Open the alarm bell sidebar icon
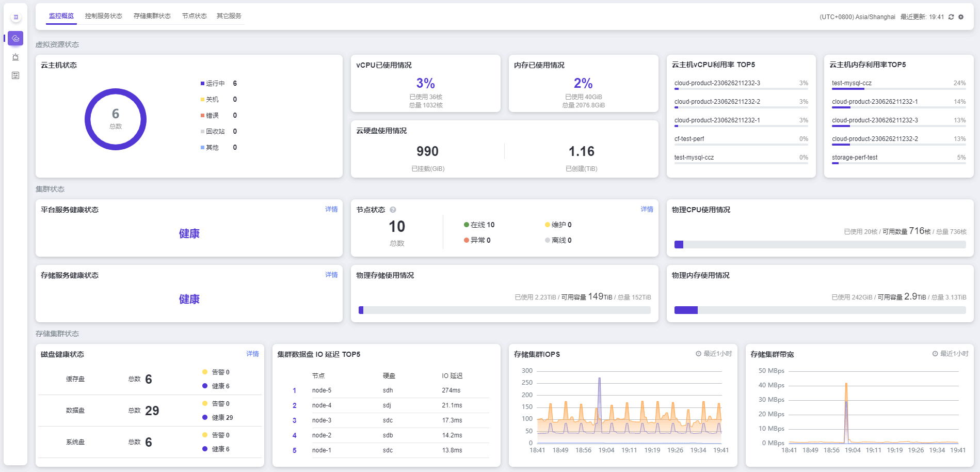 15,57
